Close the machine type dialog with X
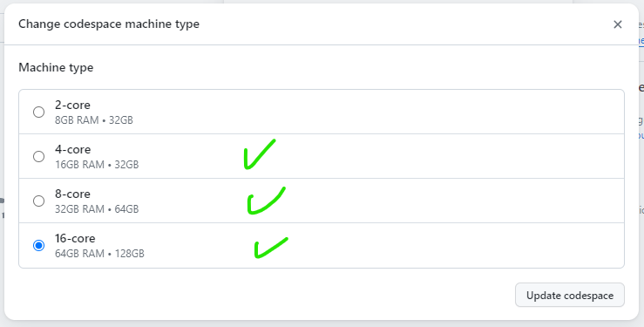 617,24
